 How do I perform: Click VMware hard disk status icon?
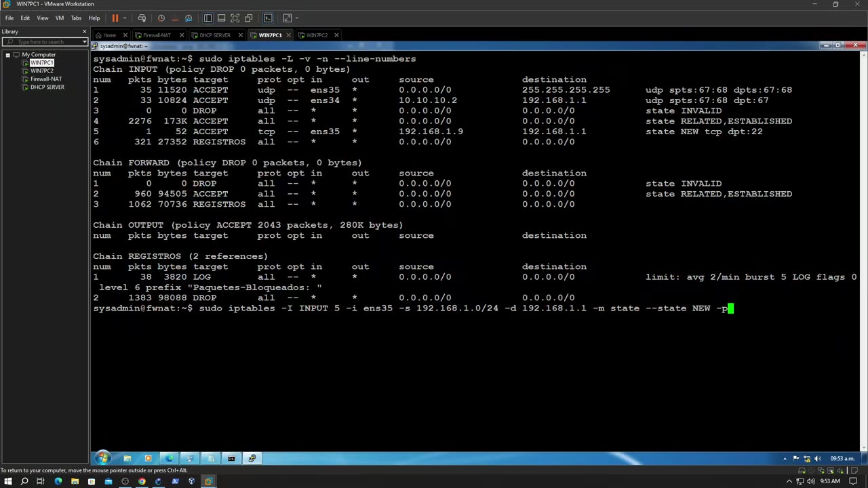(x=802, y=470)
